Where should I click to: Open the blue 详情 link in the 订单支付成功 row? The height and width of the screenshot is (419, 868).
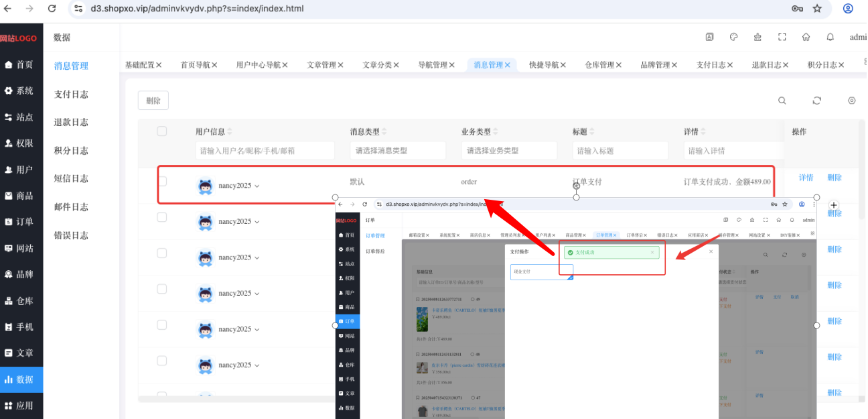coord(806,178)
